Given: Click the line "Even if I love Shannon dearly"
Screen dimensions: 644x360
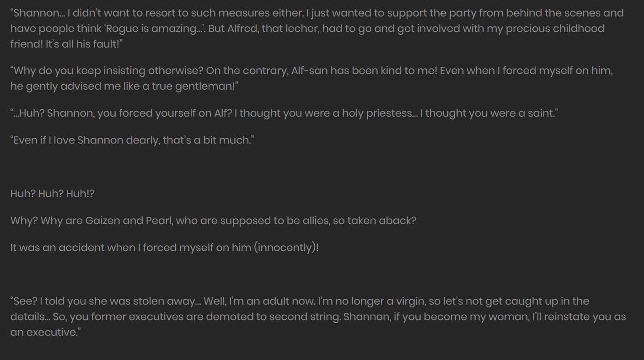Looking at the screenshot, I should pos(132,140).
